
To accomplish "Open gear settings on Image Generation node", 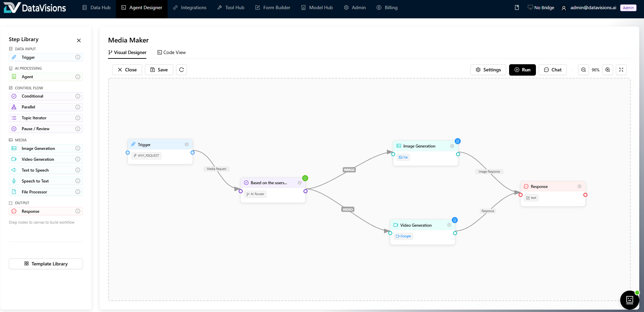I will (452, 146).
